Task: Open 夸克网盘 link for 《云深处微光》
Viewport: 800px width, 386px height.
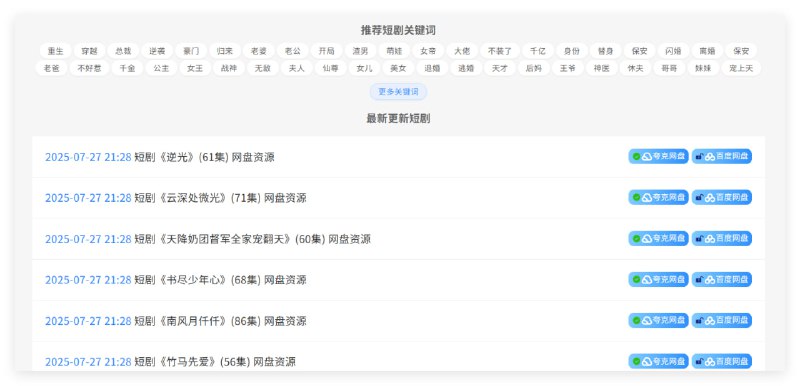Action: pos(658,197)
